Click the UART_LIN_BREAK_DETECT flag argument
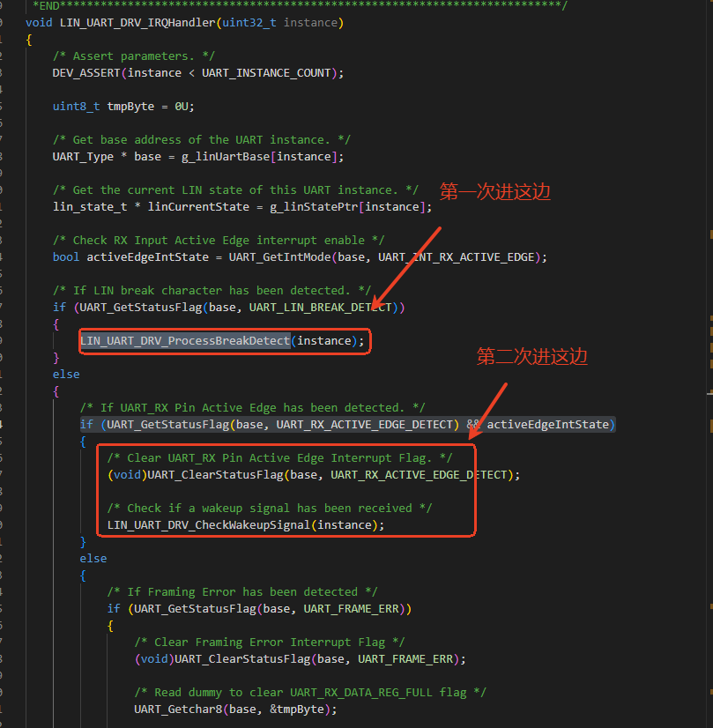Viewport: 713px width, 728px height. click(323, 307)
